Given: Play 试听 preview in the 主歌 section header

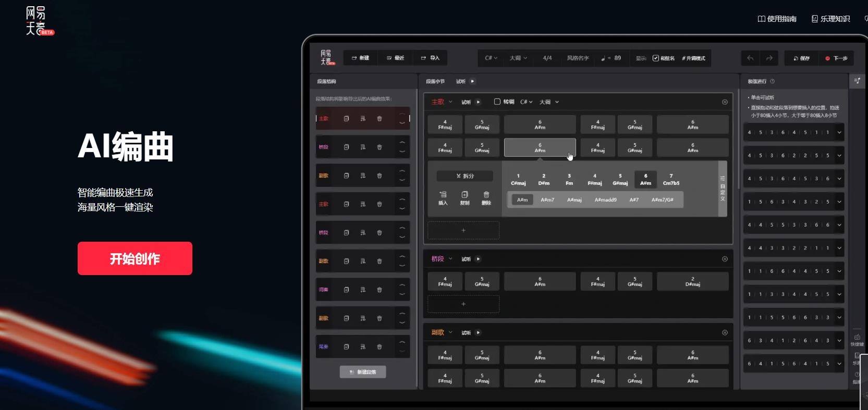Looking at the screenshot, I should [478, 102].
